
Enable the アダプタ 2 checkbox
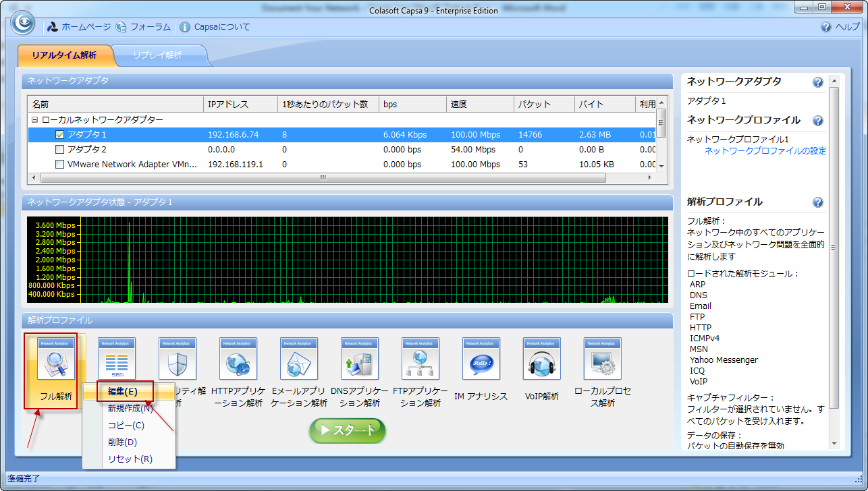click(59, 150)
